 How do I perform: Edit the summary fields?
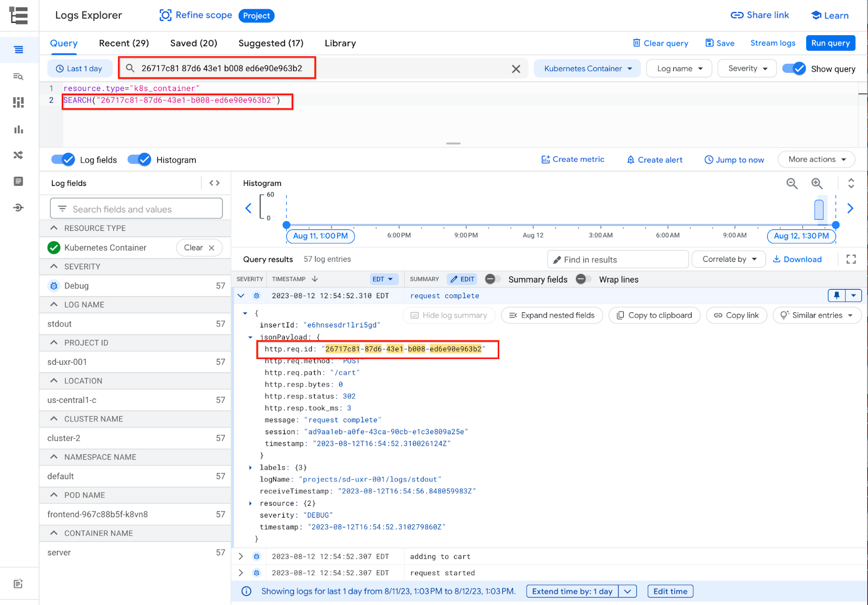pyautogui.click(x=462, y=279)
